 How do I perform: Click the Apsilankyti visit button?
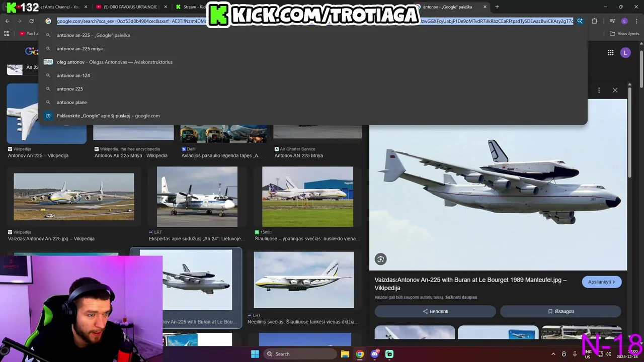(602, 282)
